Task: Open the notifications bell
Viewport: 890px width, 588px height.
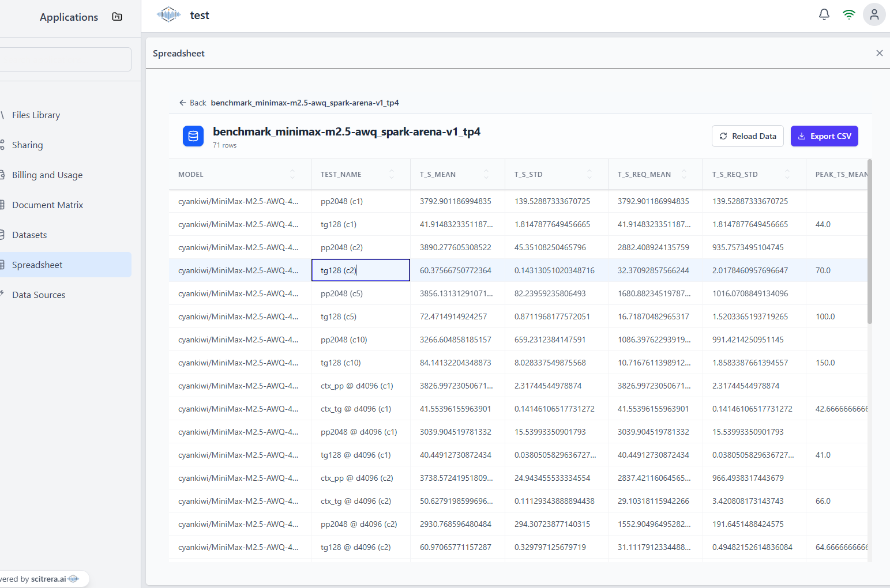Action: tap(824, 14)
